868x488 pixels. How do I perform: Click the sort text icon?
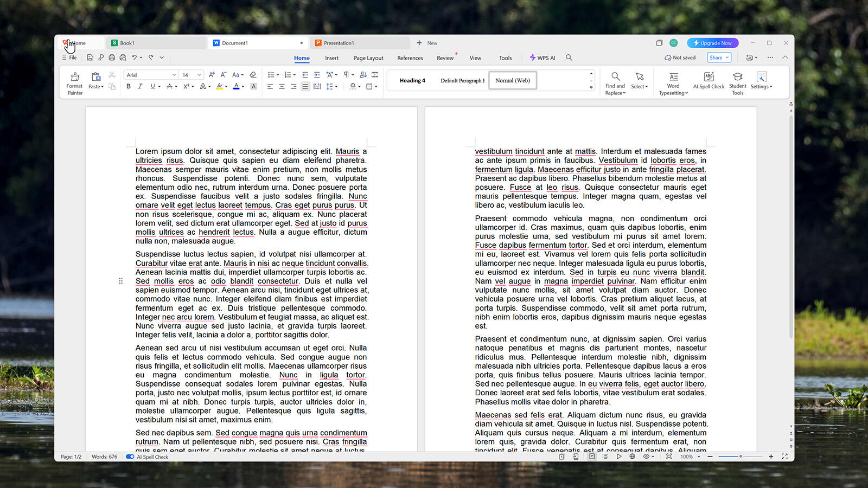(363, 75)
